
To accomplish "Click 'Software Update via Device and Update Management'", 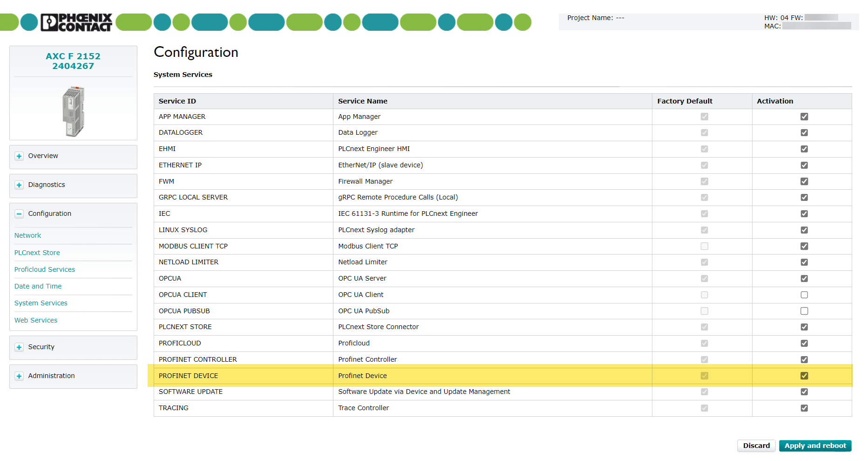I will 424,392.
